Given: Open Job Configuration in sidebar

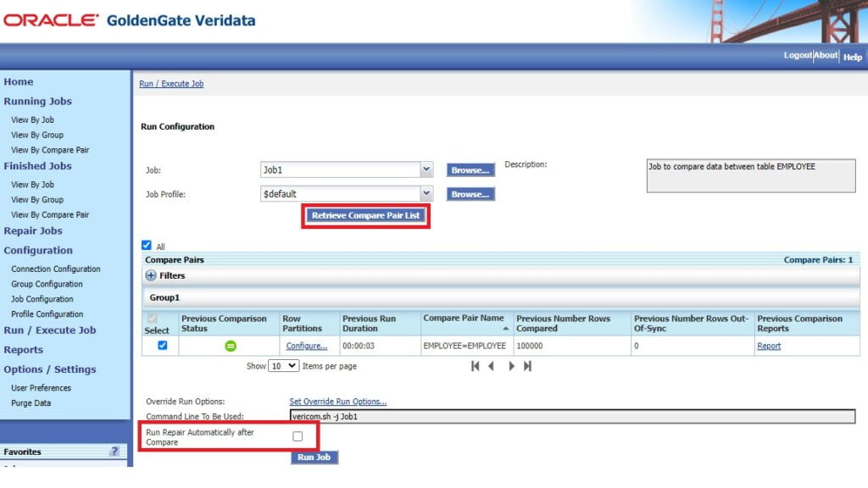Looking at the screenshot, I should point(42,299).
